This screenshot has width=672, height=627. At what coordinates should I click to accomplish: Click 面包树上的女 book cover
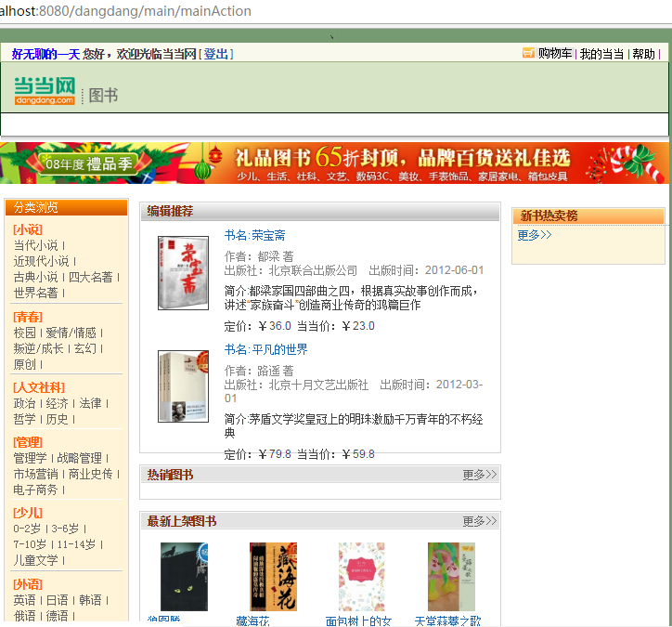[x=362, y=577]
